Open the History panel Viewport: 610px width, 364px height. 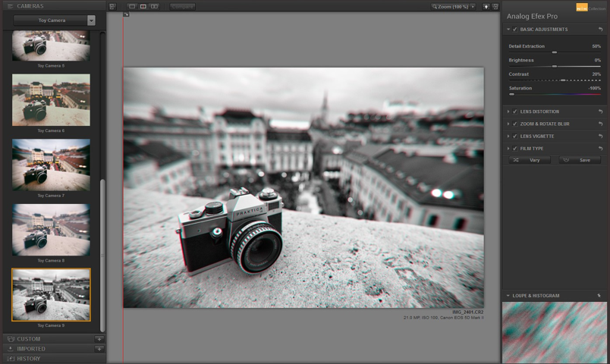(29, 359)
